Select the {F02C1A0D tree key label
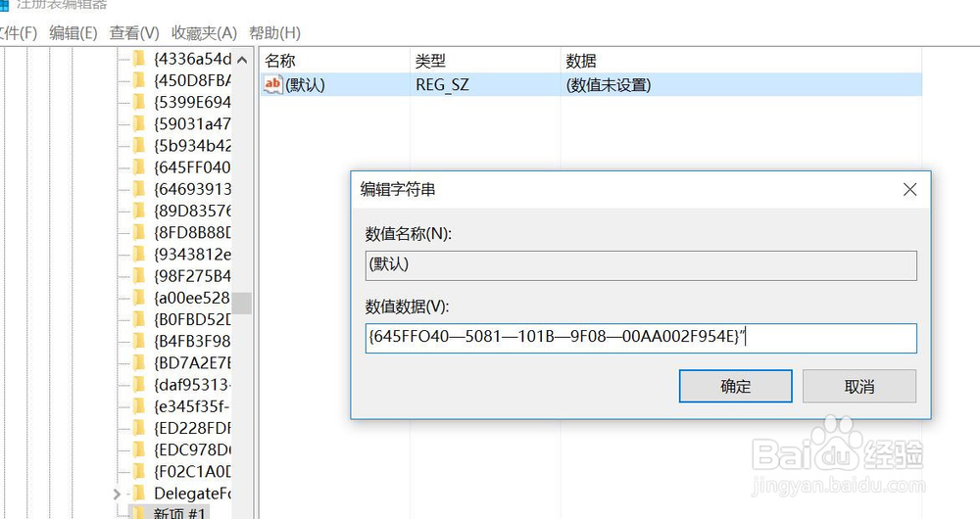The width and height of the screenshot is (980, 519). click(192, 472)
